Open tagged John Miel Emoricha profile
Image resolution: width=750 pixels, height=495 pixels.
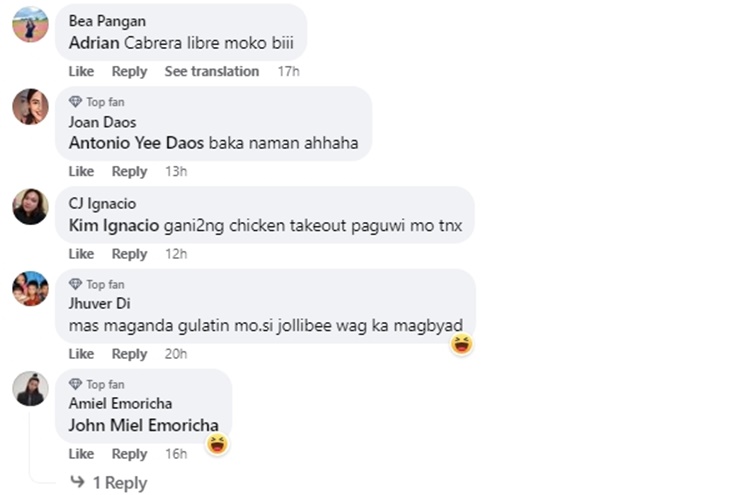click(143, 425)
